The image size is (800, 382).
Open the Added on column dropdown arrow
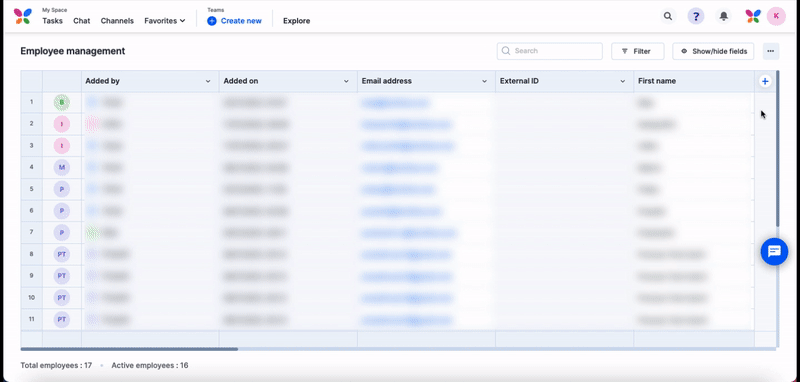[x=346, y=82]
